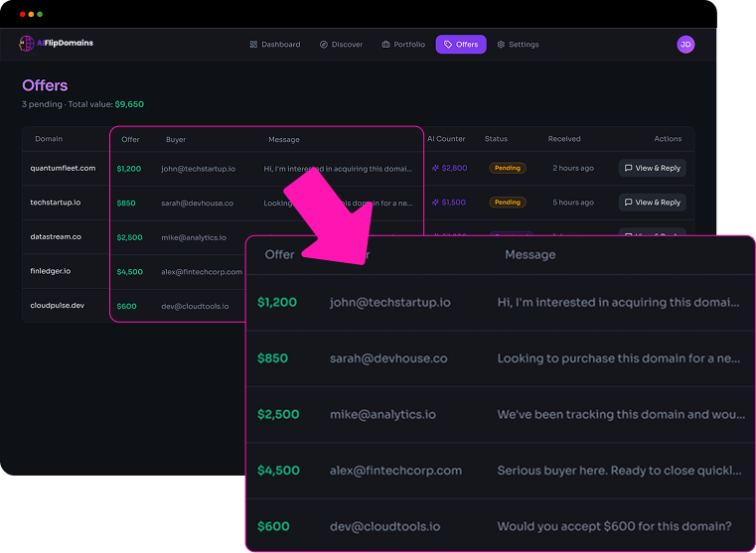Open the Dashboard nav tab

(x=275, y=45)
